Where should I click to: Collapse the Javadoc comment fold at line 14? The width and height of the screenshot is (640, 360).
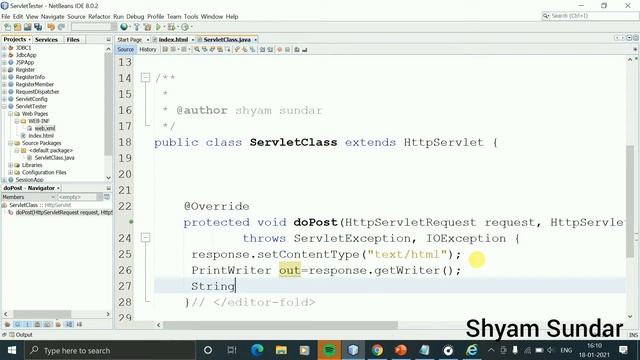click(145, 78)
